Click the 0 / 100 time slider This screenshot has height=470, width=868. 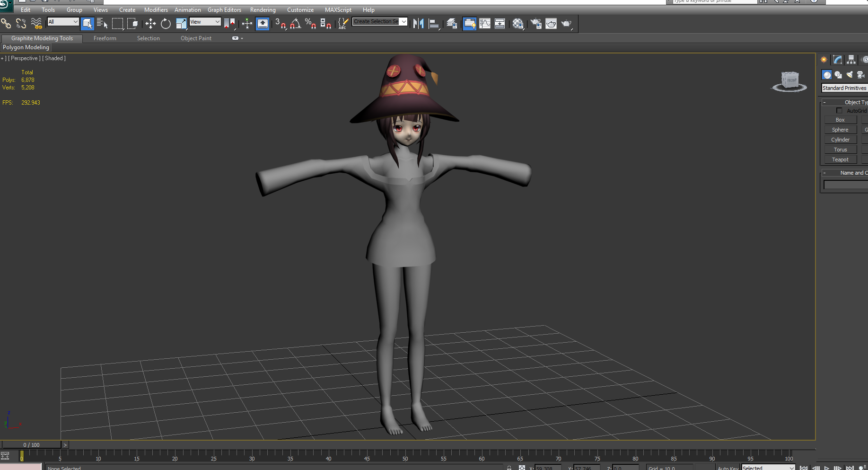tap(31, 445)
